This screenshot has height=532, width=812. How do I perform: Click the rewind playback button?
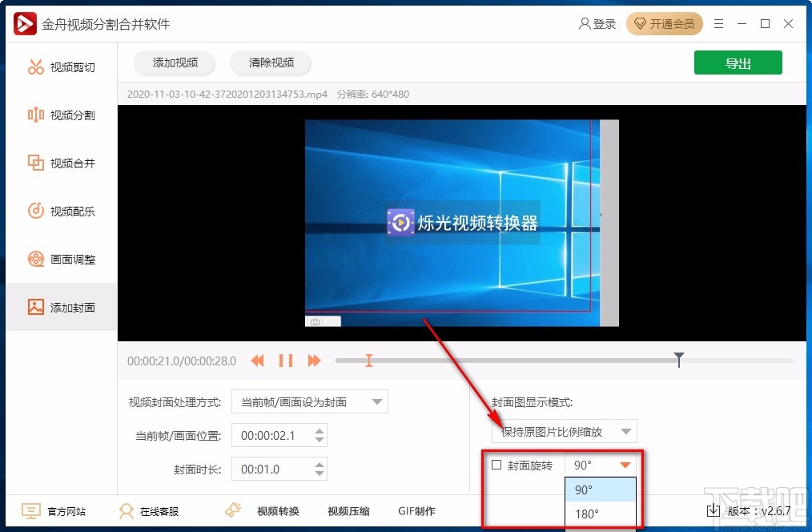(x=257, y=361)
